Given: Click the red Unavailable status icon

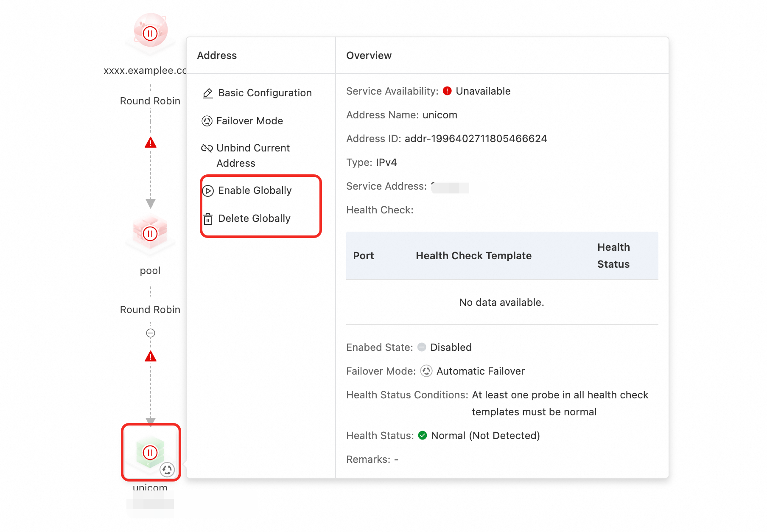Looking at the screenshot, I should click(447, 91).
